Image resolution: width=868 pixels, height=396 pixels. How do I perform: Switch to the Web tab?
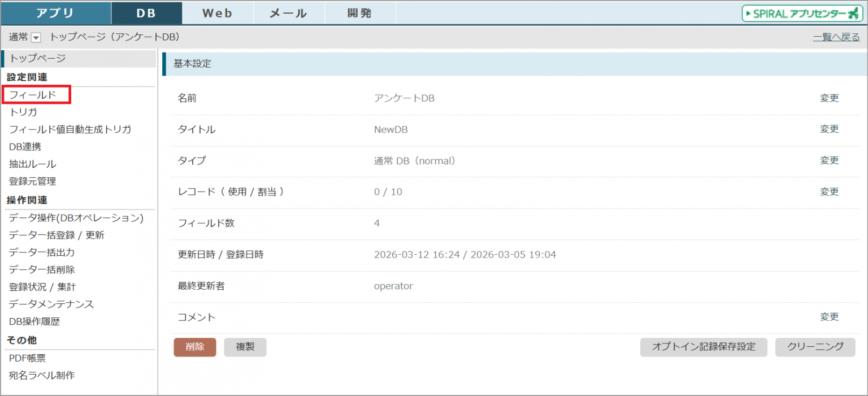point(218,14)
